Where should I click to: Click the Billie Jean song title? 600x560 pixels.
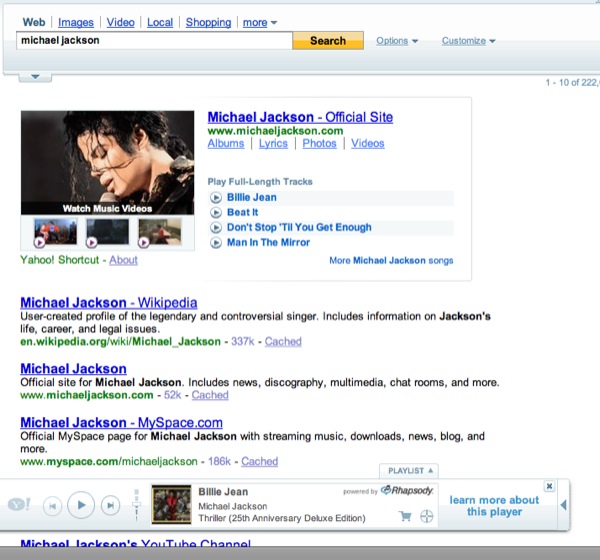coord(252,198)
